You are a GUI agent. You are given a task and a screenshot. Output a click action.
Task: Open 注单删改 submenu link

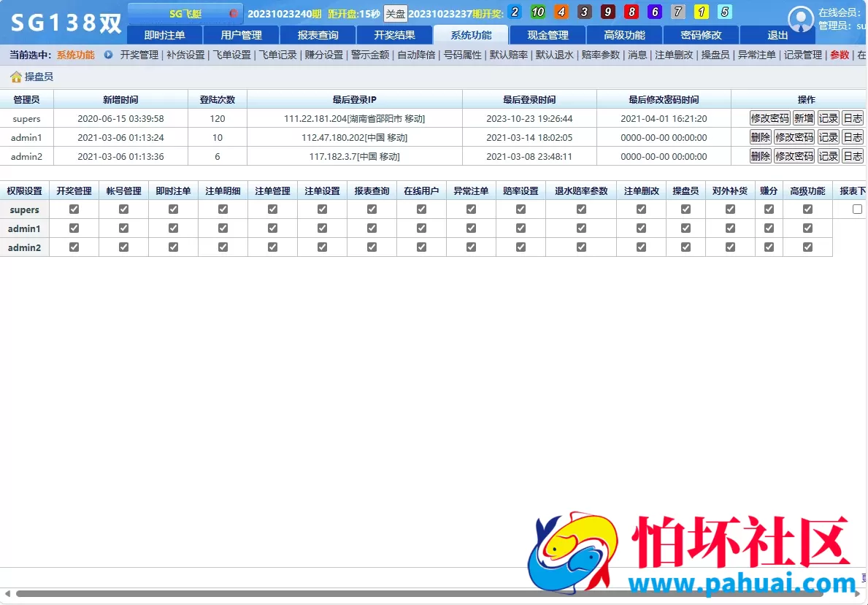(x=674, y=55)
